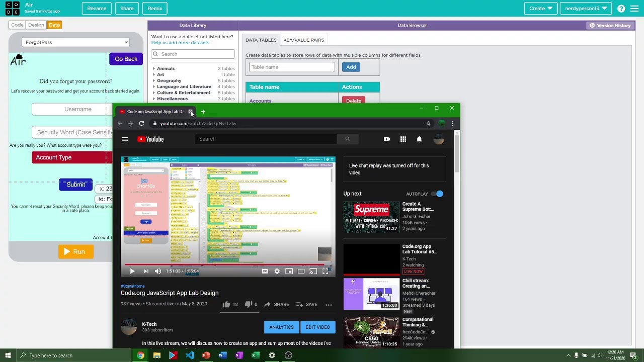Open the Create dropdown in Code.org
This screenshot has width=644, height=362.
tap(540, 9)
